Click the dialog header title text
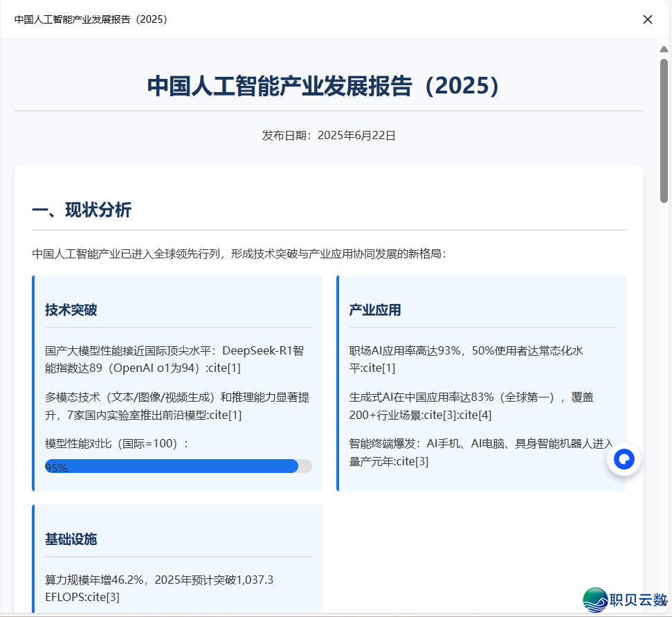 coord(91,19)
